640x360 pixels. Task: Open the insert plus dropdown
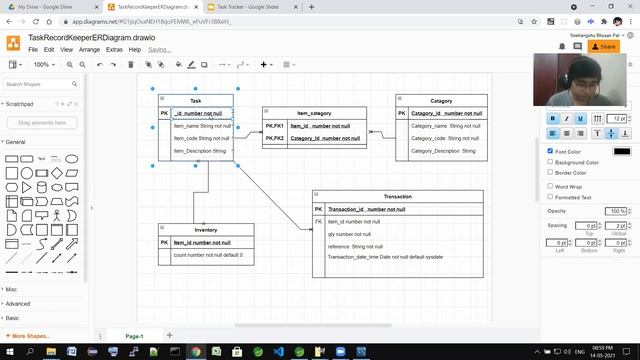266,64
